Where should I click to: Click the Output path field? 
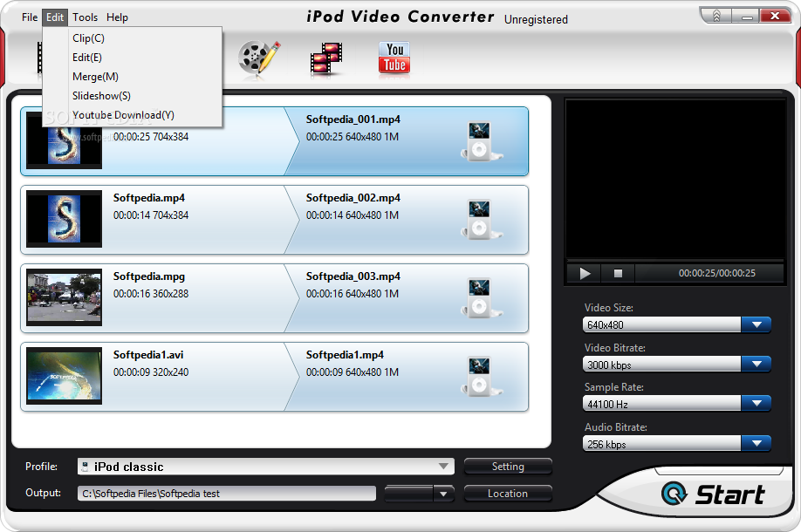(227, 494)
